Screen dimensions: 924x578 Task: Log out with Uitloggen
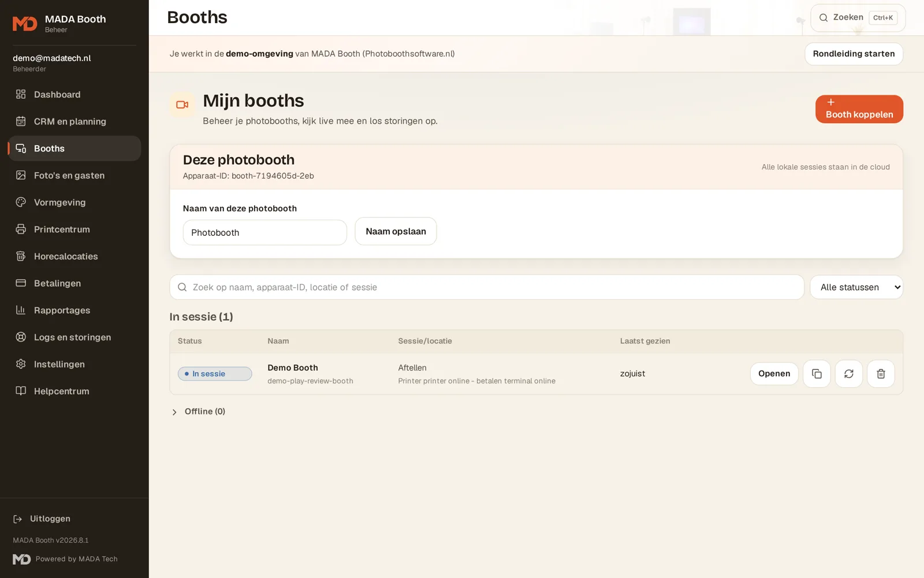[x=42, y=519]
